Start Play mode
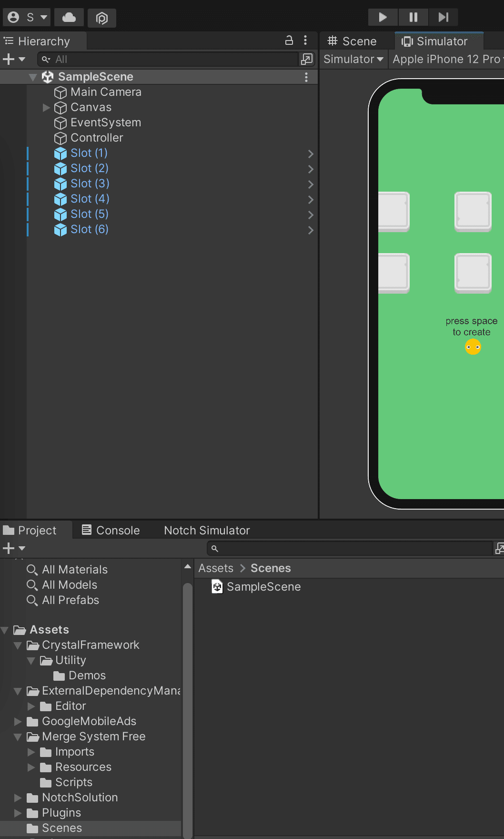The height and width of the screenshot is (839, 504). [383, 18]
